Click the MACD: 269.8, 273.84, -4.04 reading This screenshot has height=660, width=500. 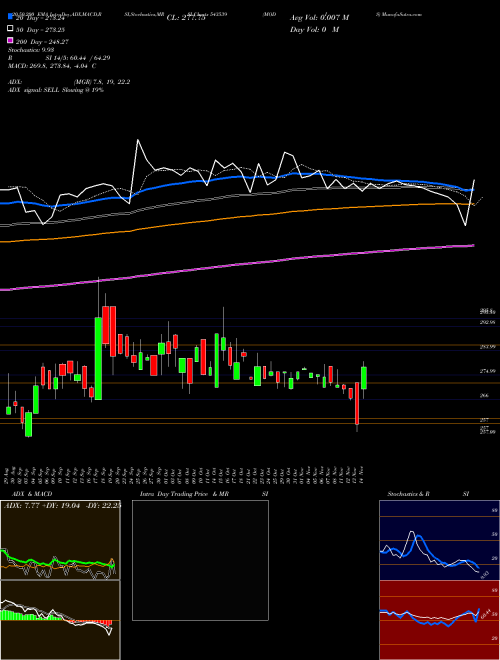(52, 66)
